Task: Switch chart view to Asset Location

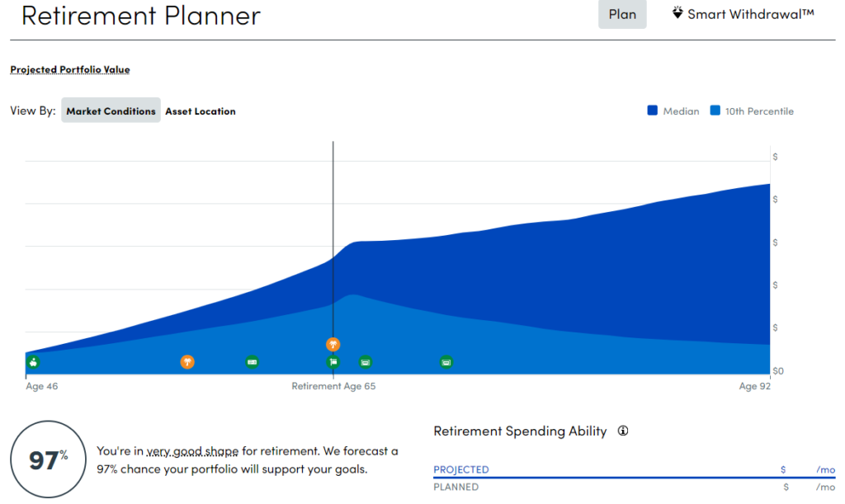Action: click(200, 111)
